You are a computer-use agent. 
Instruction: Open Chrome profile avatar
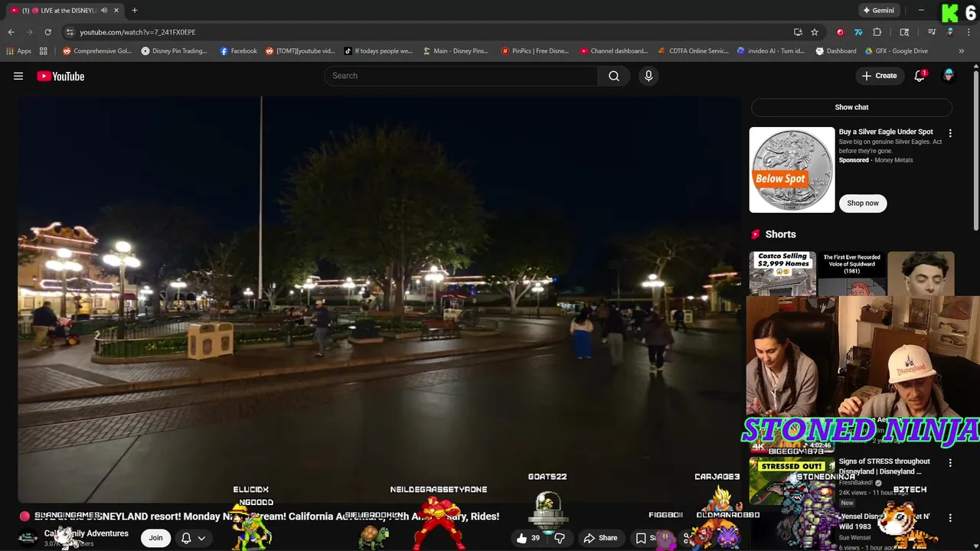(x=950, y=32)
